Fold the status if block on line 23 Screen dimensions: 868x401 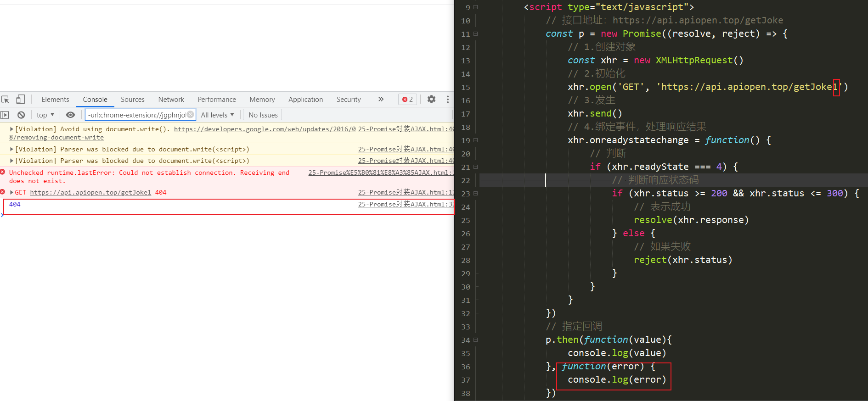coord(476,193)
